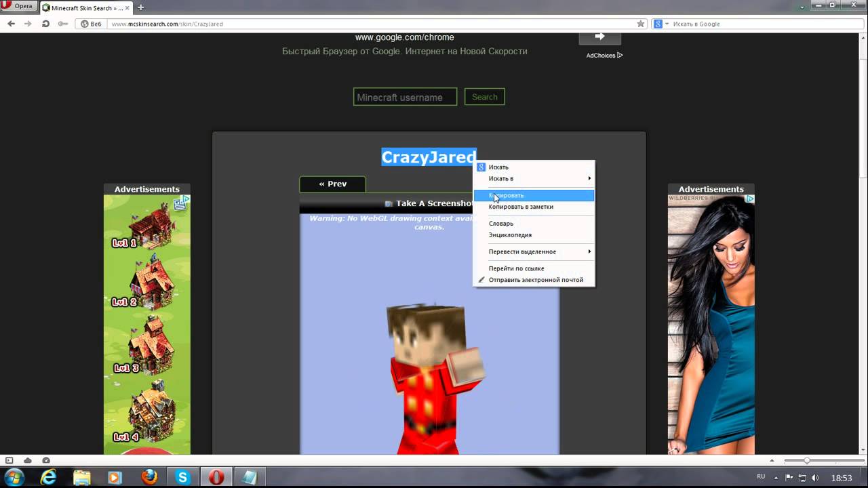This screenshot has width=868, height=488.
Task: Open the network tray icon
Action: (802, 478)
